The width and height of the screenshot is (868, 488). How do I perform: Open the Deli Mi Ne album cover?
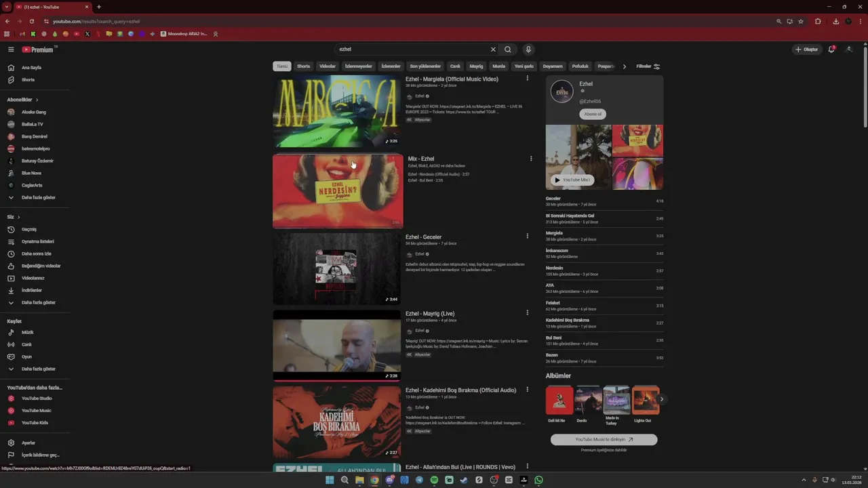point(559,400)
